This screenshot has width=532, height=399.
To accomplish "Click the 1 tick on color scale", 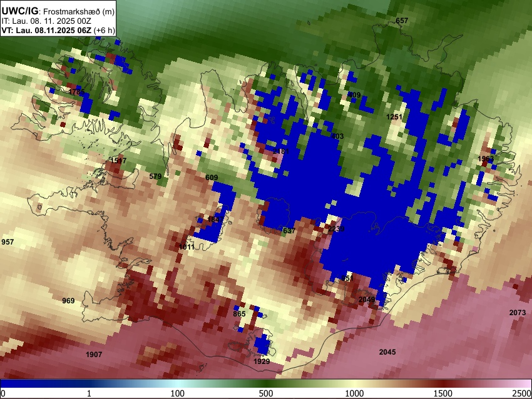I will tap(89, 393).
